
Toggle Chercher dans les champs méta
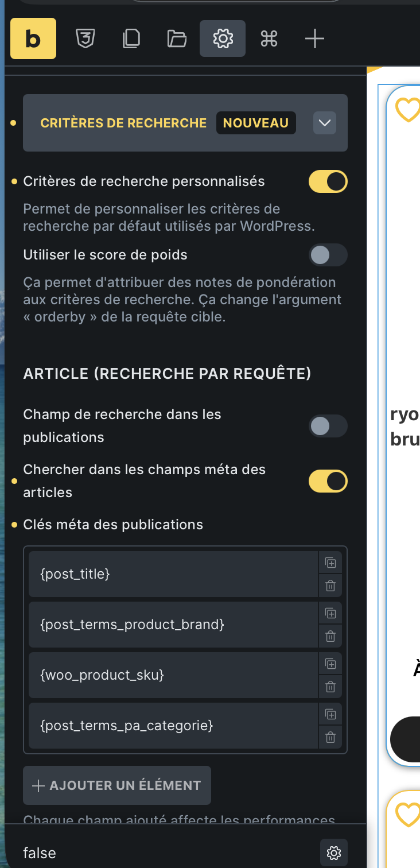pyautogui.click(x=328, y=481)
